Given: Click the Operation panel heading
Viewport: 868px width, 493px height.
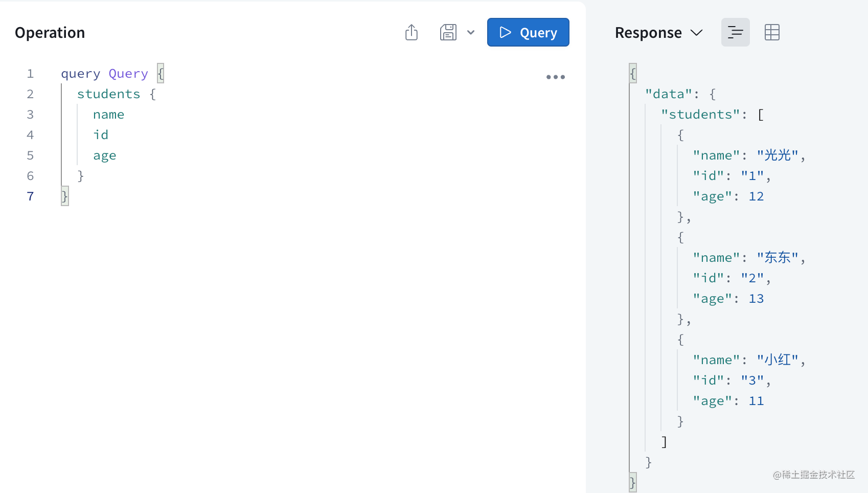Looking at the screenshot, I should click(50, 32).
